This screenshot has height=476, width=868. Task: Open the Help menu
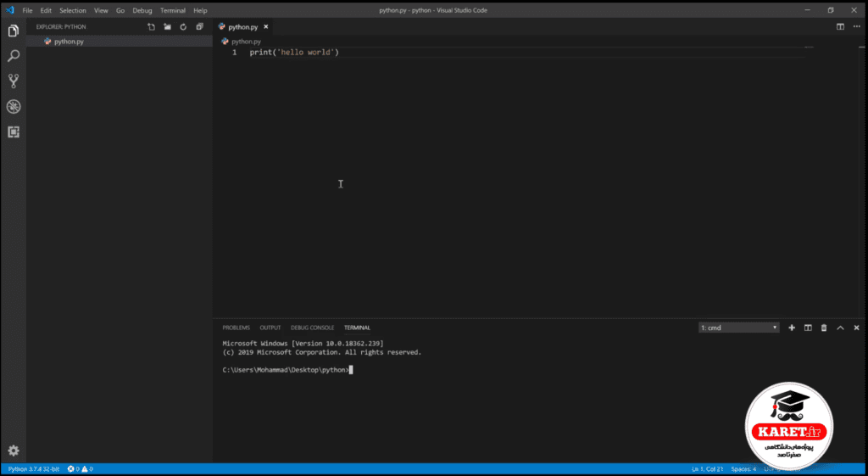(x=200, y=10)
